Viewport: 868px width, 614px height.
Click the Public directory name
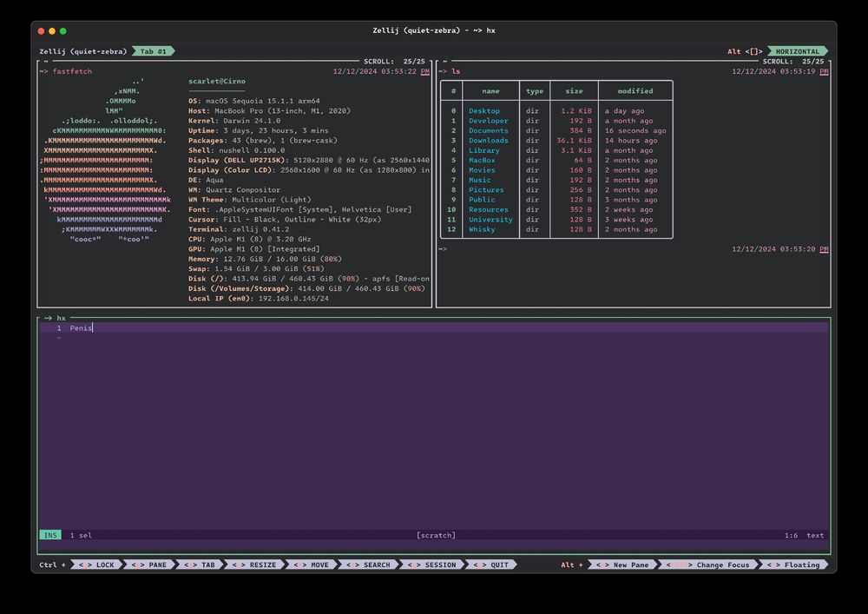point(482,200)
